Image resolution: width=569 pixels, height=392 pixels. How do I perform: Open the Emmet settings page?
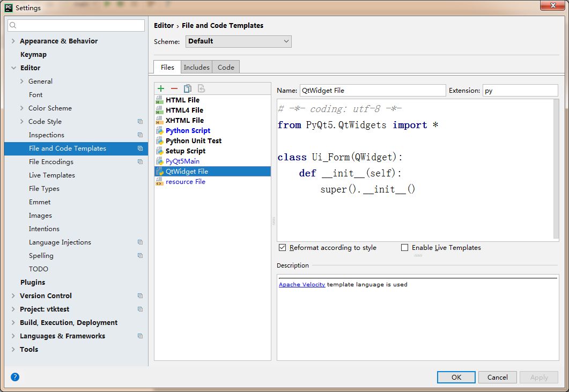tap(40, 202)
